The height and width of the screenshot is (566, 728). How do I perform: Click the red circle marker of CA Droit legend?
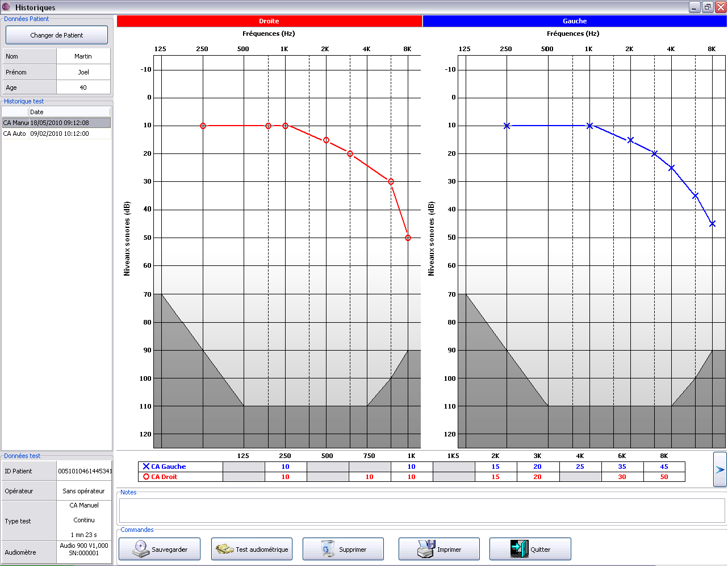[146, 477]
